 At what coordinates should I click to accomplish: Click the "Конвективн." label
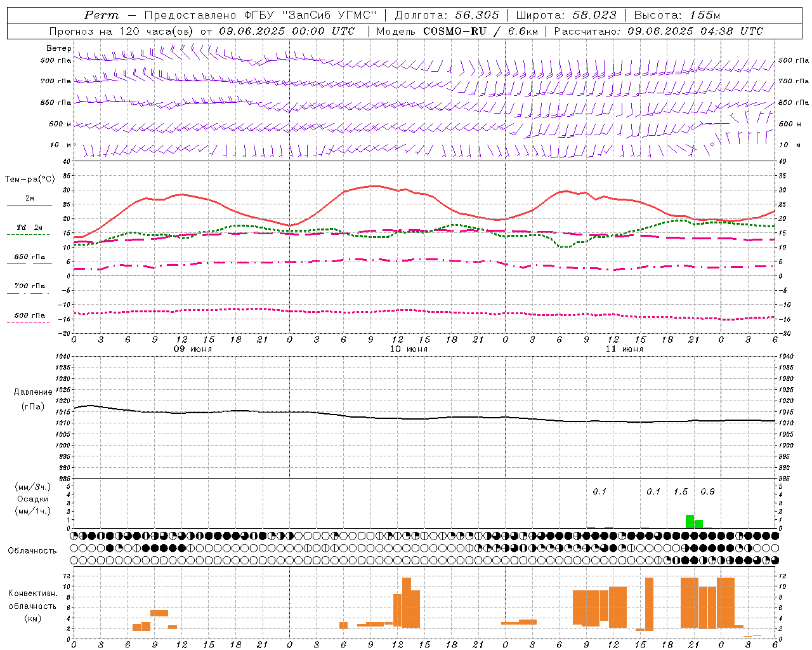pos(32,594)
